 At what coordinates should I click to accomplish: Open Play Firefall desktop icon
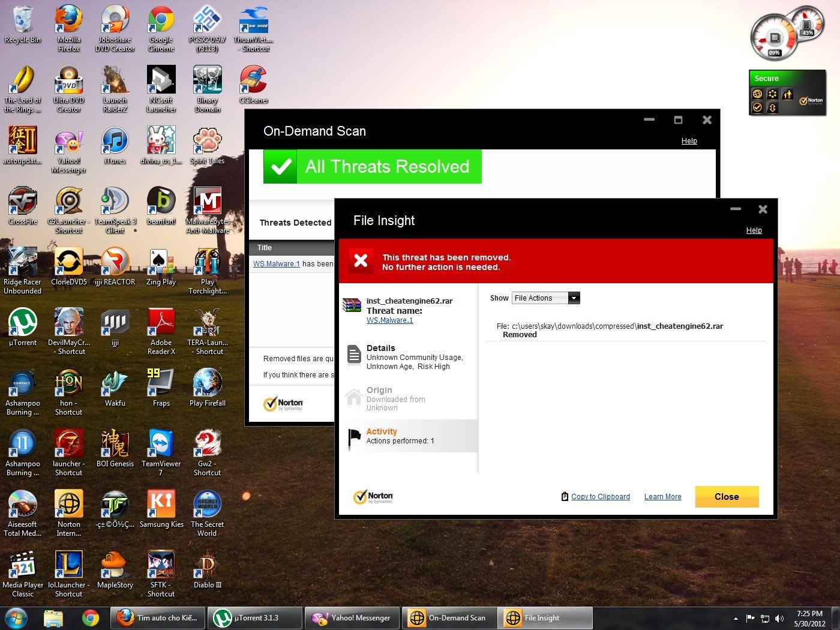[208, 387]
